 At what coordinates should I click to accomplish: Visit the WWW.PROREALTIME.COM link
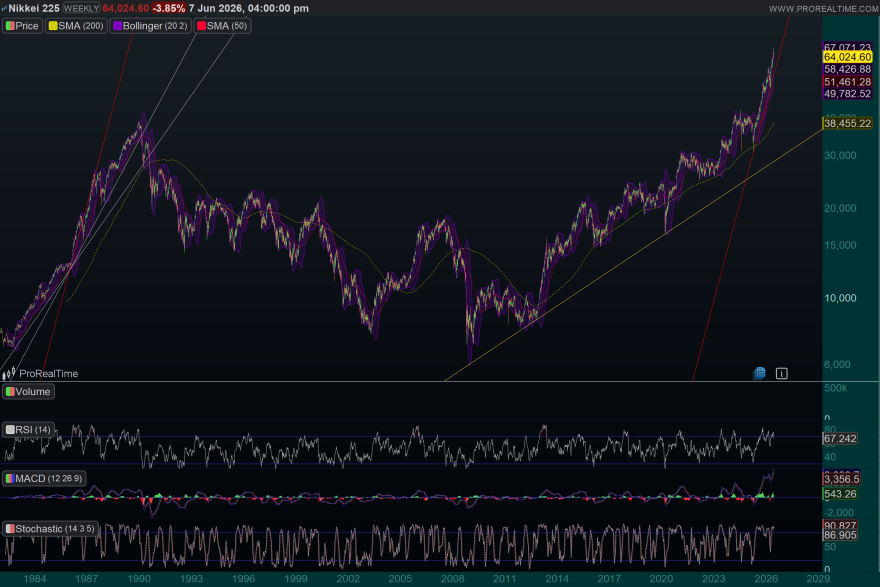click(x=823, y=9)
